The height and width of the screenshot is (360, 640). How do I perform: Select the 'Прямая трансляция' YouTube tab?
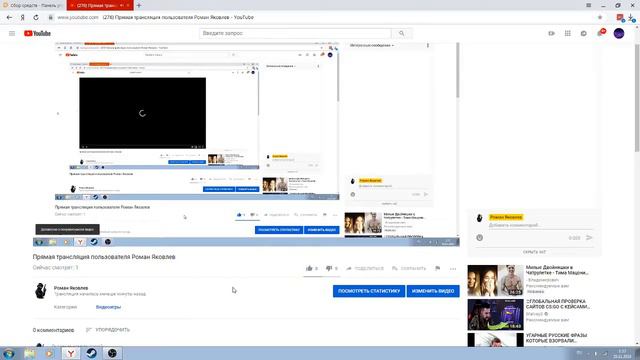pyautogui.click(x=100, y=5)
